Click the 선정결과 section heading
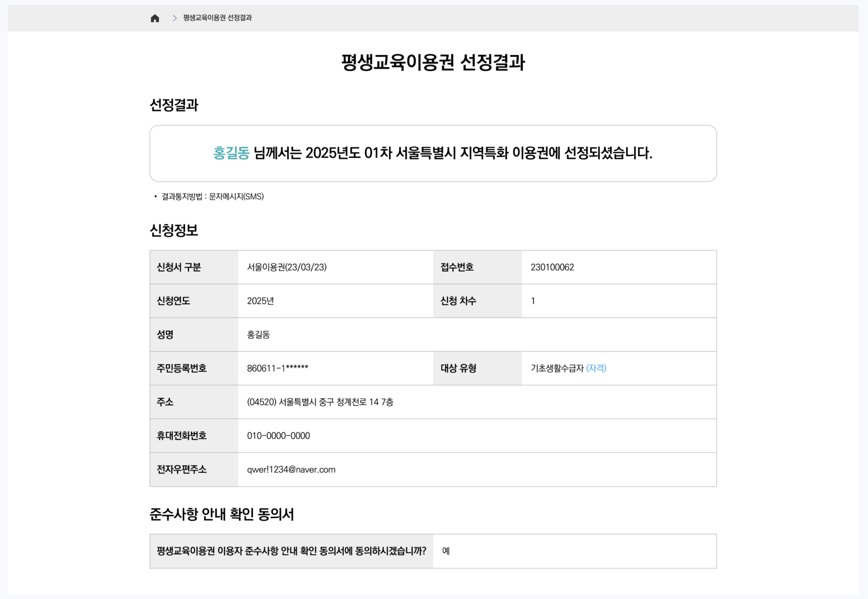Screen dimensions: 868x599 tap(174, 105)
